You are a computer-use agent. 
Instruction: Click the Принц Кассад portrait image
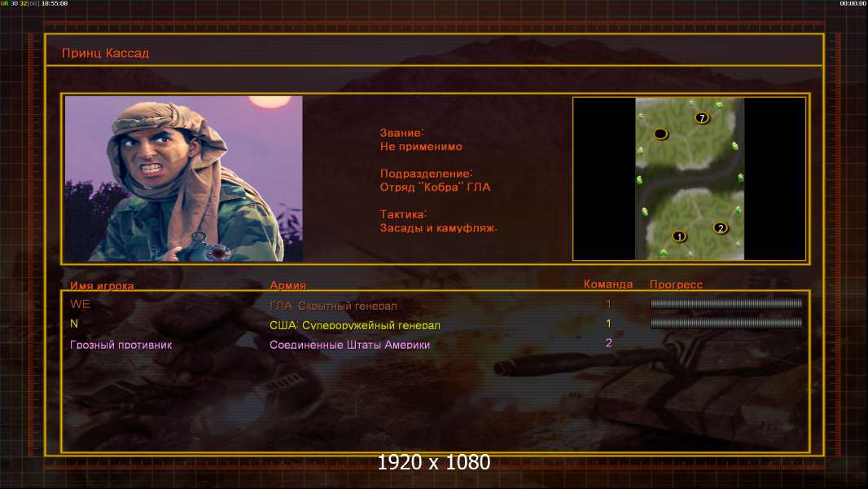184,178
